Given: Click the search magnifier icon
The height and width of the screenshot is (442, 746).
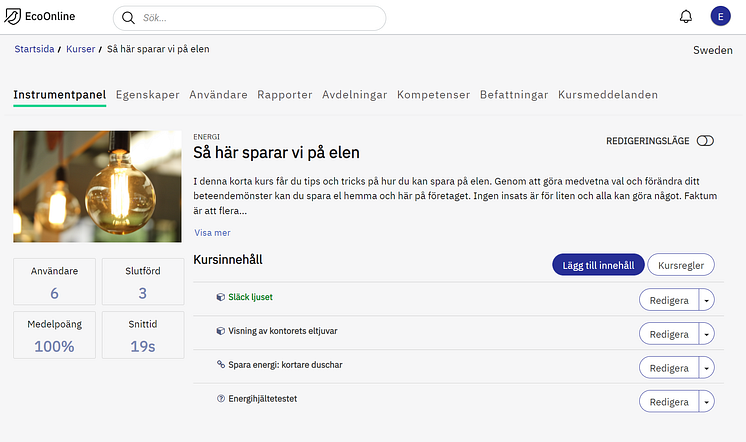Looking at the screenshot, I should [129, 18].
